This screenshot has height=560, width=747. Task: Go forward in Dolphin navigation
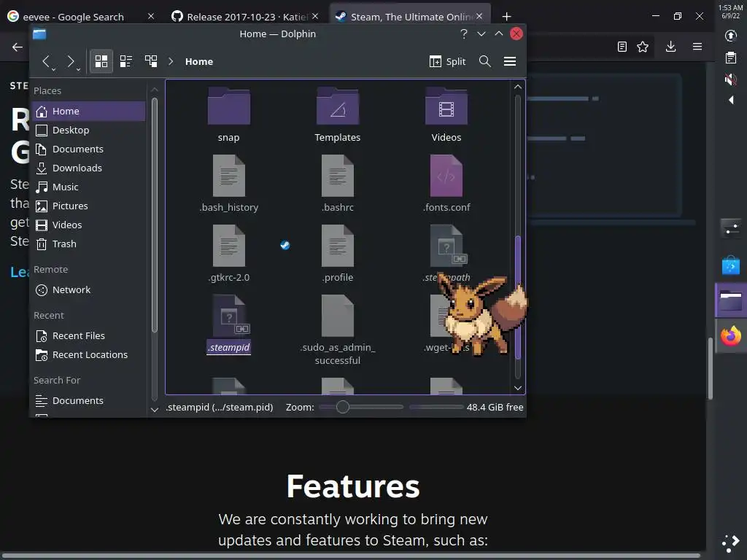coord(71,61)
